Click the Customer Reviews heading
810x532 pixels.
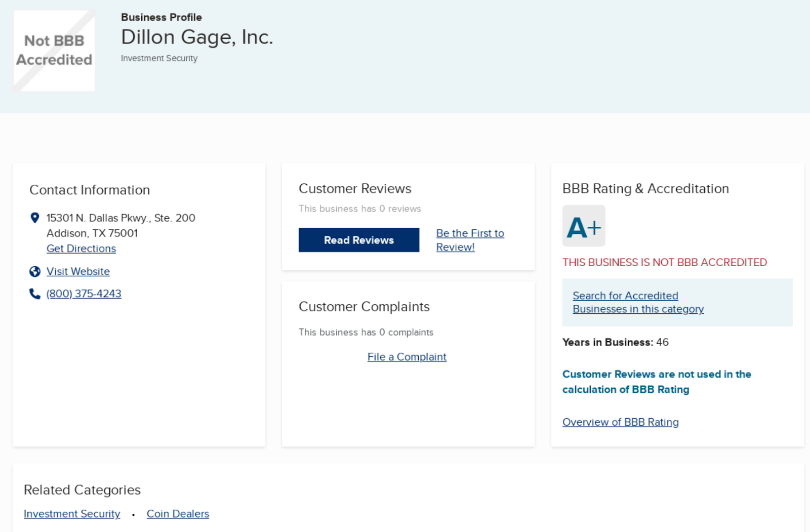355,188
